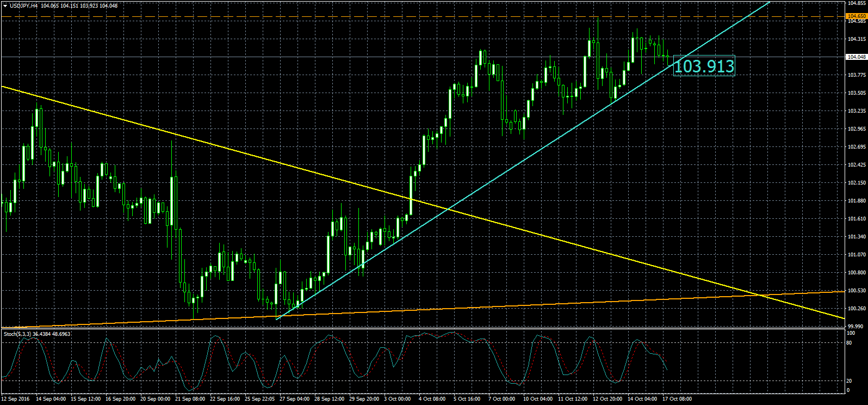Image resolution: width=868 pixels, height=405 pixels.
Task: Click the 102.150 price scale value
Action: click(x=856, y=183)
